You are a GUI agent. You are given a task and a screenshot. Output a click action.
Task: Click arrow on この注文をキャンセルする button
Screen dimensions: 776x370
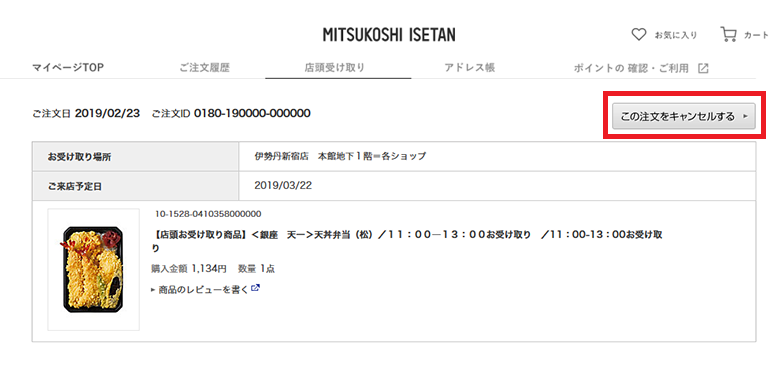click(x=746, y=117)
